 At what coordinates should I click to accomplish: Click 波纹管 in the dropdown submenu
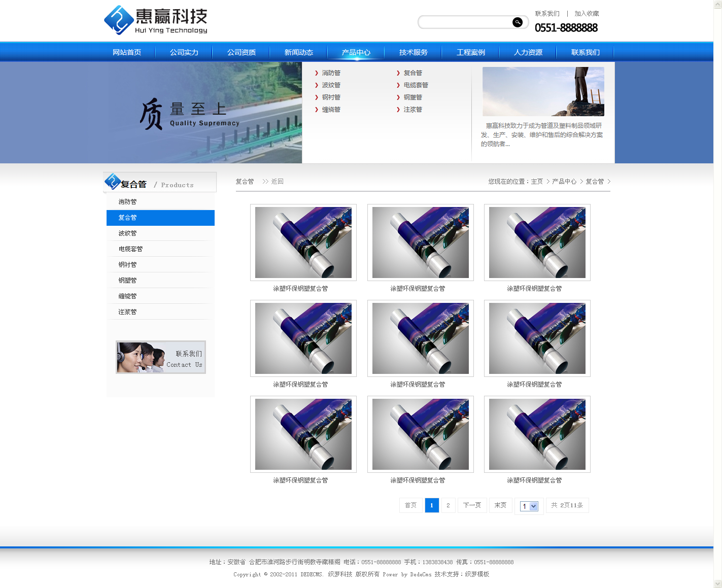(331, 85)
